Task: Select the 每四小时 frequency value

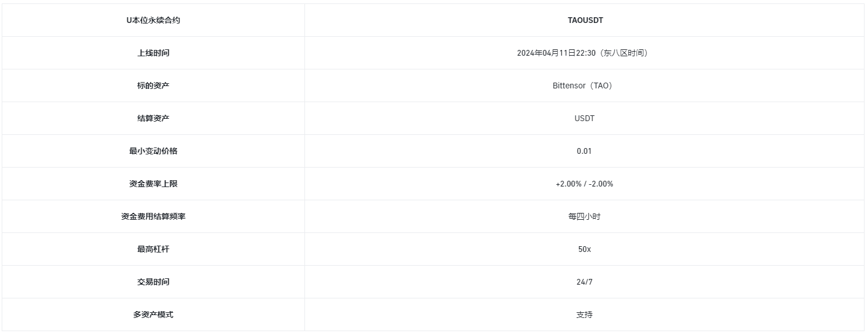Action: (584, 216)
